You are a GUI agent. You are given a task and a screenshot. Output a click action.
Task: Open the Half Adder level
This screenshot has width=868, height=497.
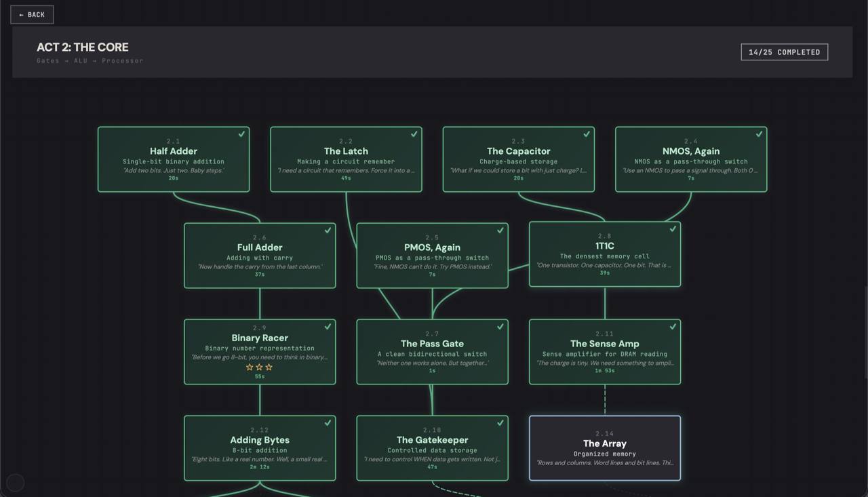[174, 159]
